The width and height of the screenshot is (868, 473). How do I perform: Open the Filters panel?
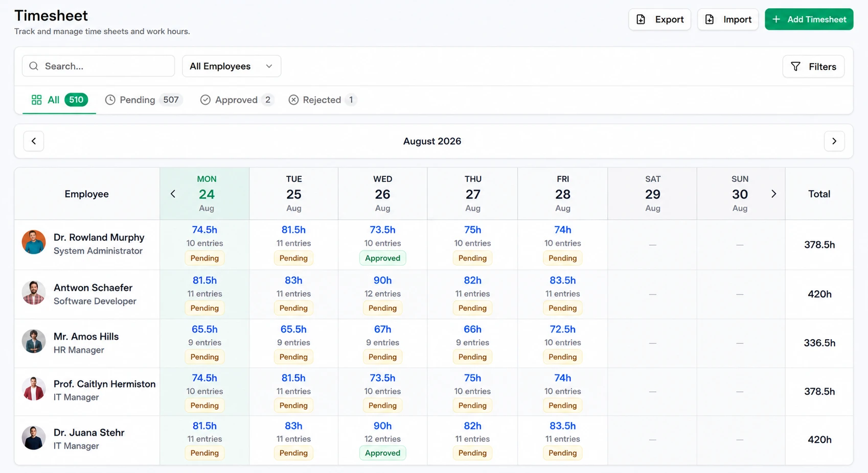(813, 66)
